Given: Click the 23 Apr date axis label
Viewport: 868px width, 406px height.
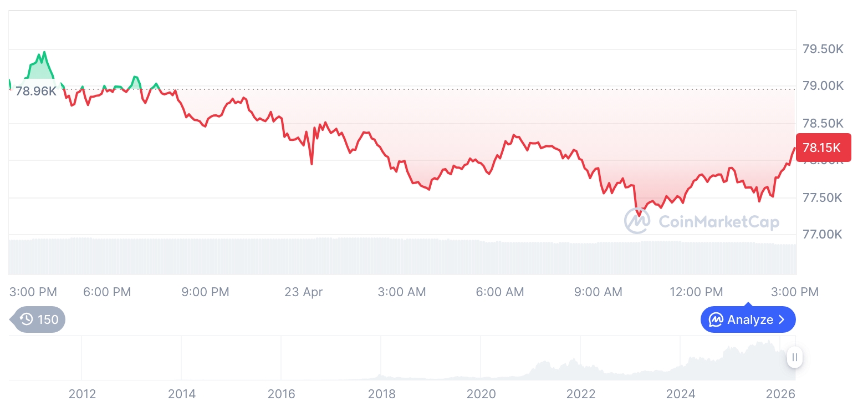Looking at the screenshot, I should 303,292.
